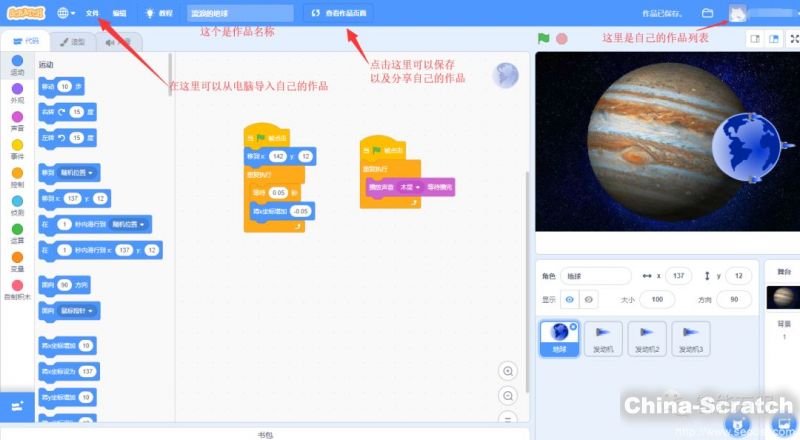This screenshot has width=800, height=440.
Task: Click the green flag to run project
Action: point(544,39)
